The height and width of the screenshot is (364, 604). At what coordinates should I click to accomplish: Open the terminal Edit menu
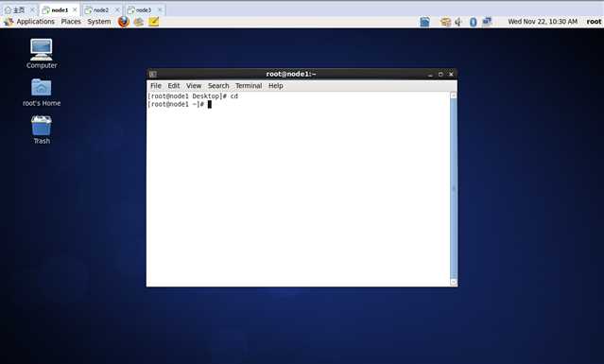pos(174,85)
